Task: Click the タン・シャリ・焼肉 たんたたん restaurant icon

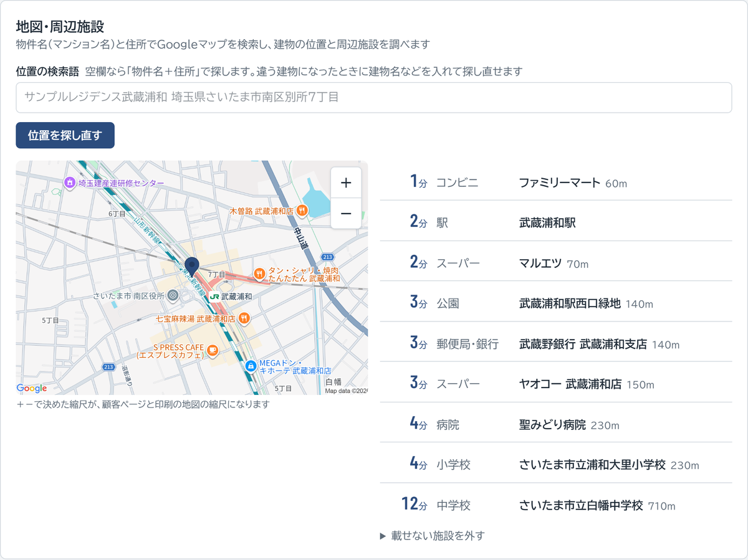Action: pyautogui.click(x=259, y=273)
